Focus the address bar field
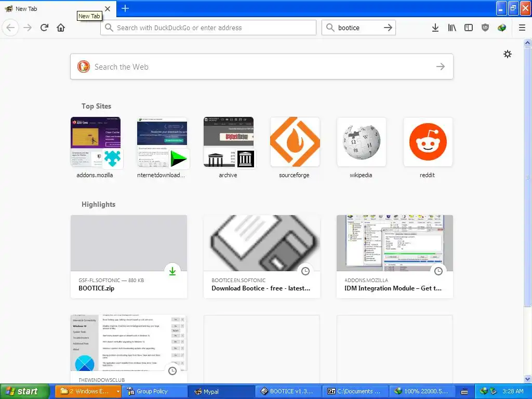Image resolution: width=532 pixels, height=399 pixels. pyautogui.click(x=208, y=28)
